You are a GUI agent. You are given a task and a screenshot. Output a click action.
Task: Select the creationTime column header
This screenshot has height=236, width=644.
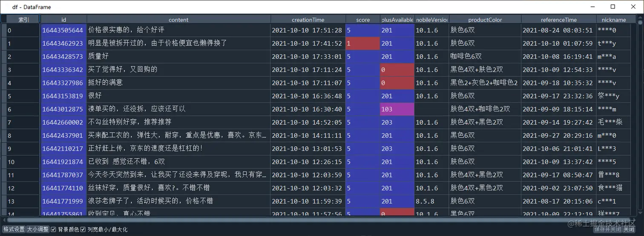[x=308, y=20]
